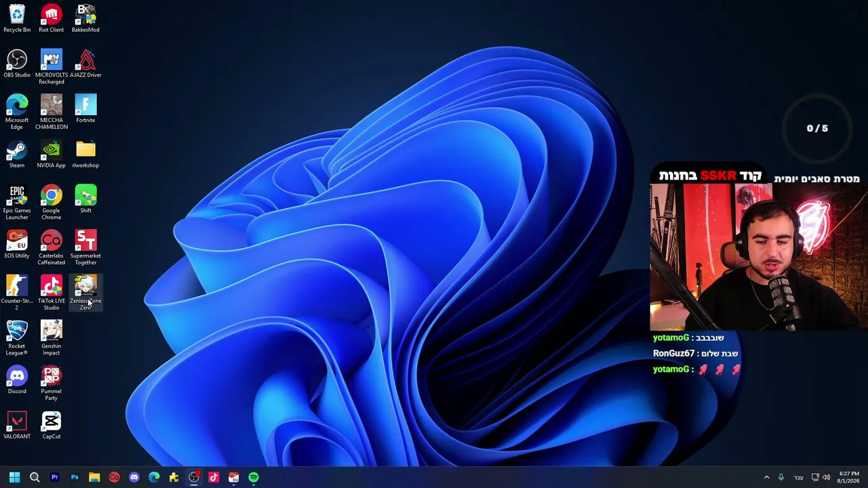This screenshot has height=488, width=868.
Task: Open Spotify from the taskbar
Action: (x=254, y=477)
